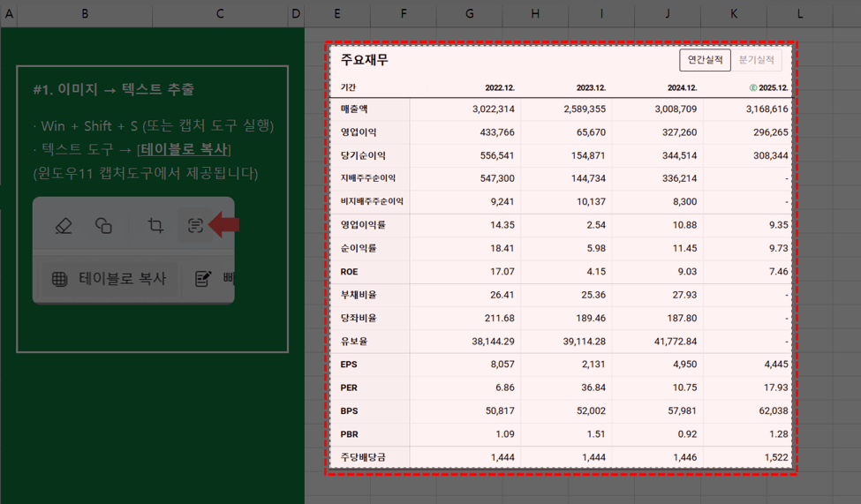Click the red arrow pointing at text tool
The height and width of the screenshot is (504, 861).
point(225,226)
